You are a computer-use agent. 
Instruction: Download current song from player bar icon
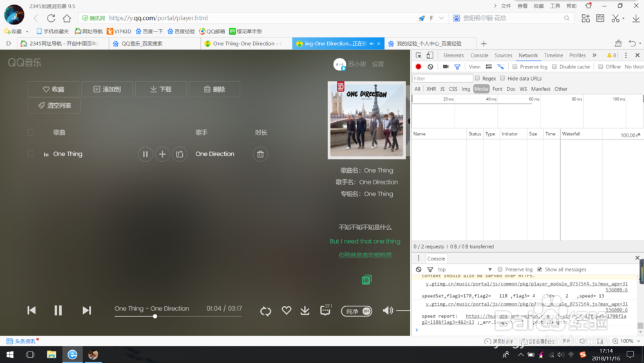(305, 310)
